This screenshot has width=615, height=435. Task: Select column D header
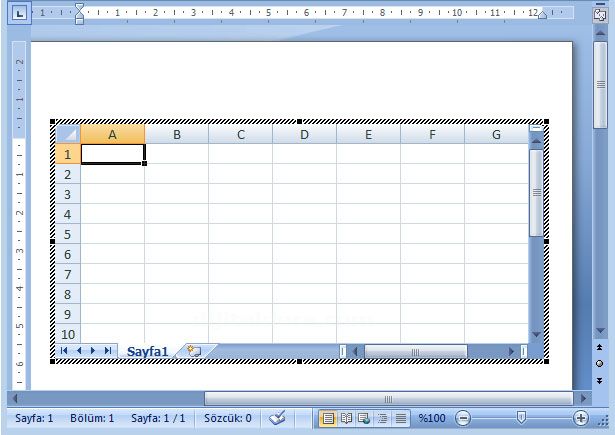point(304,134)
